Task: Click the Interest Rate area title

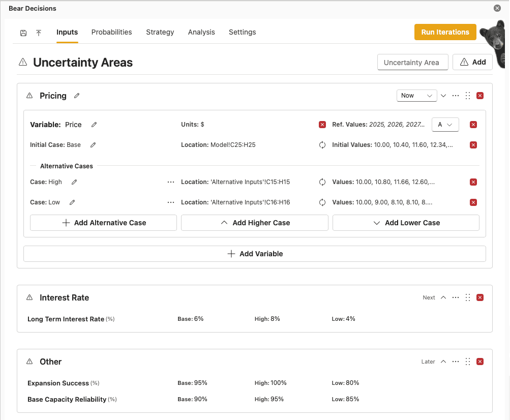Action: 65,297
